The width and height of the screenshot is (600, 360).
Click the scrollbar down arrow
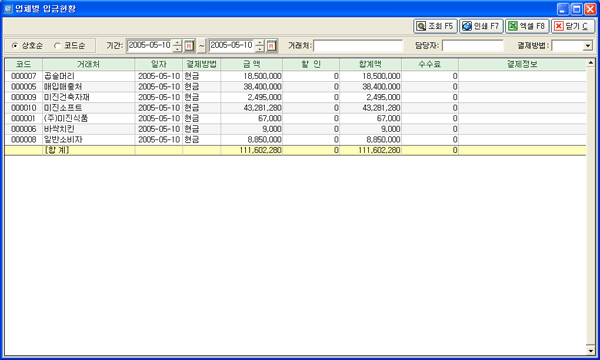tap(591, 351)
